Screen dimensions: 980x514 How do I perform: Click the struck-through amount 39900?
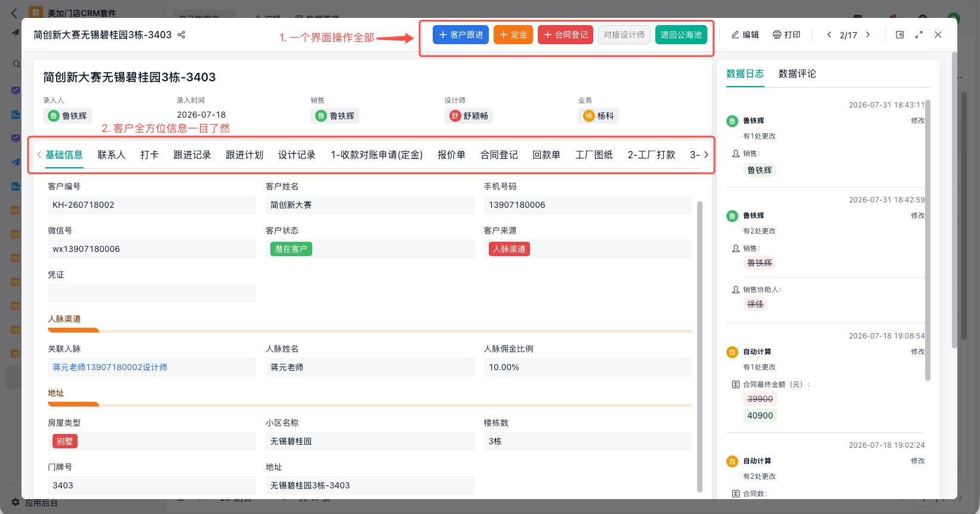tap(760, 399)
